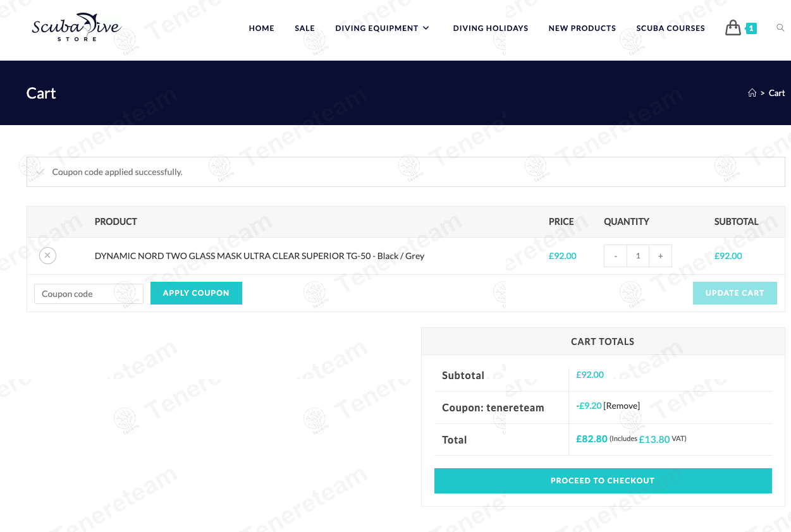Click the Apply Coupon button
Screen dimensions: 791x532
pyautogui.click(x=196, y=293)
